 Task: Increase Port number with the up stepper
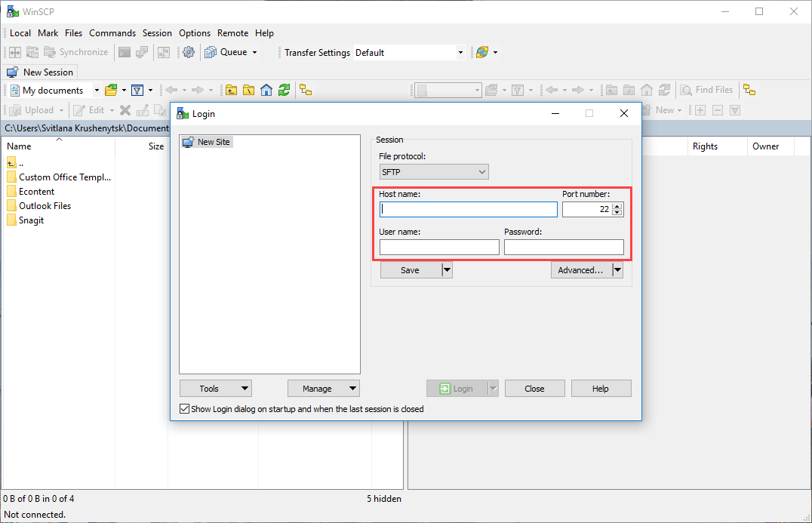tap(618, 205)
